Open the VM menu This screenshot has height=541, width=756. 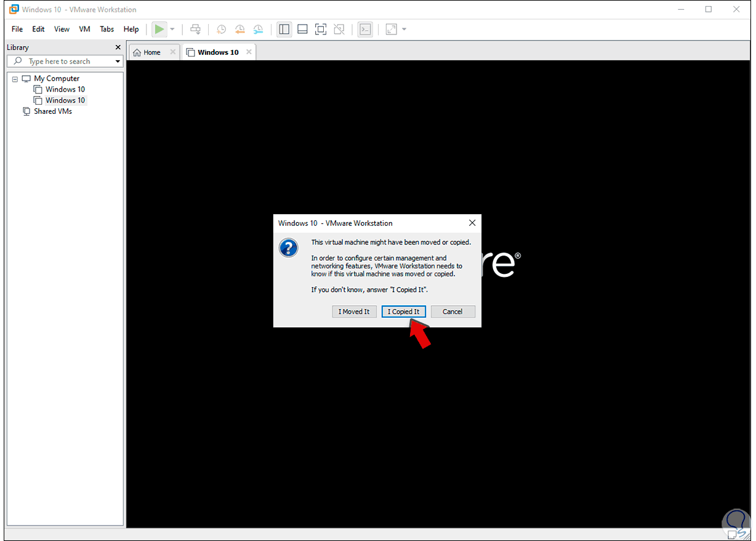(x=85, y=29)
